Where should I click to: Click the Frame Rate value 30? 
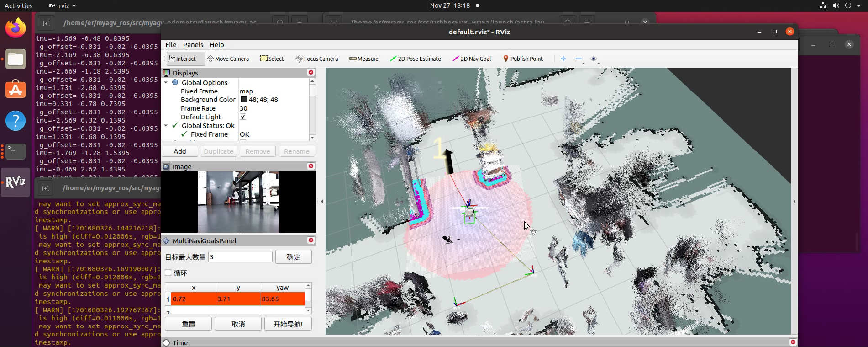click(243, 108)
